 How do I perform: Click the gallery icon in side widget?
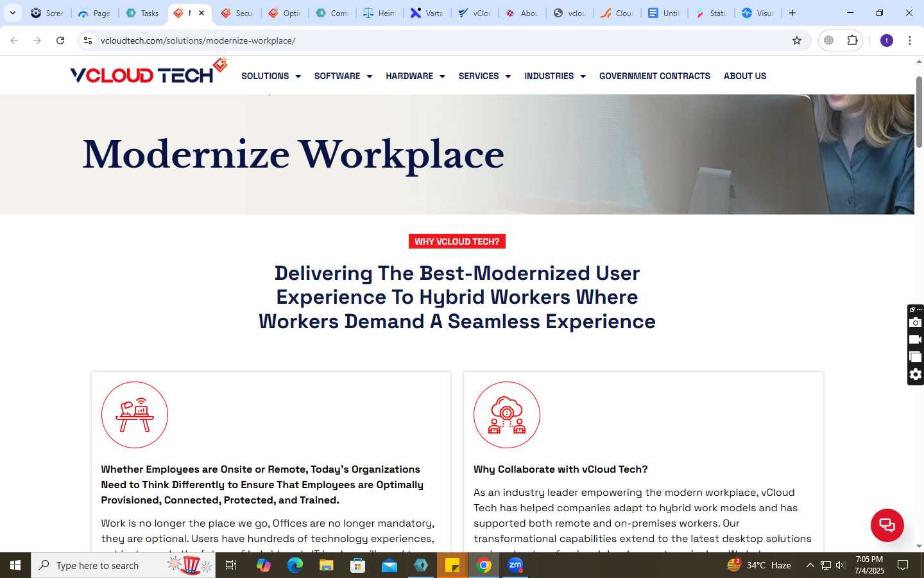click(x=916, y=357)
